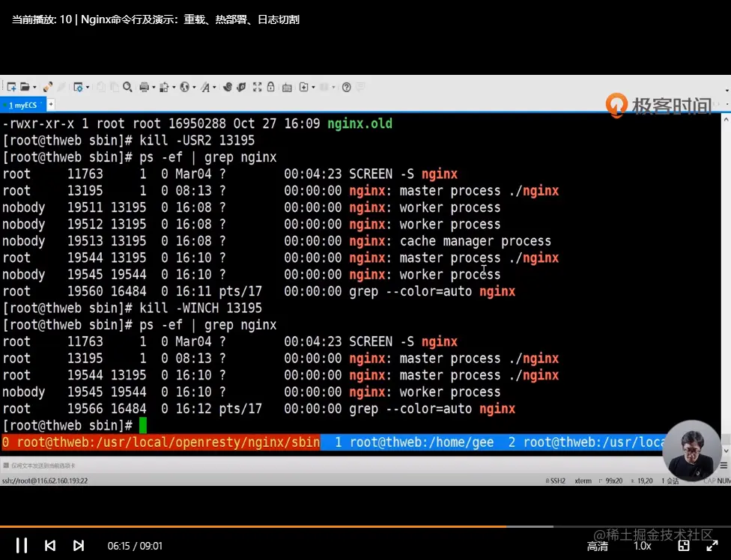Click the 'kill -WINCH 13195' command line

[133, 308]
